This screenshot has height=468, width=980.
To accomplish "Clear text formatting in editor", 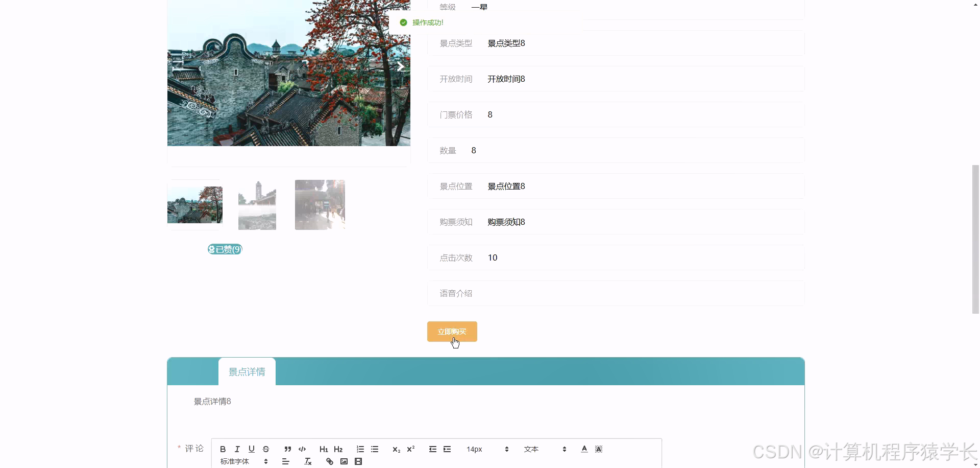I will point(308,461).
